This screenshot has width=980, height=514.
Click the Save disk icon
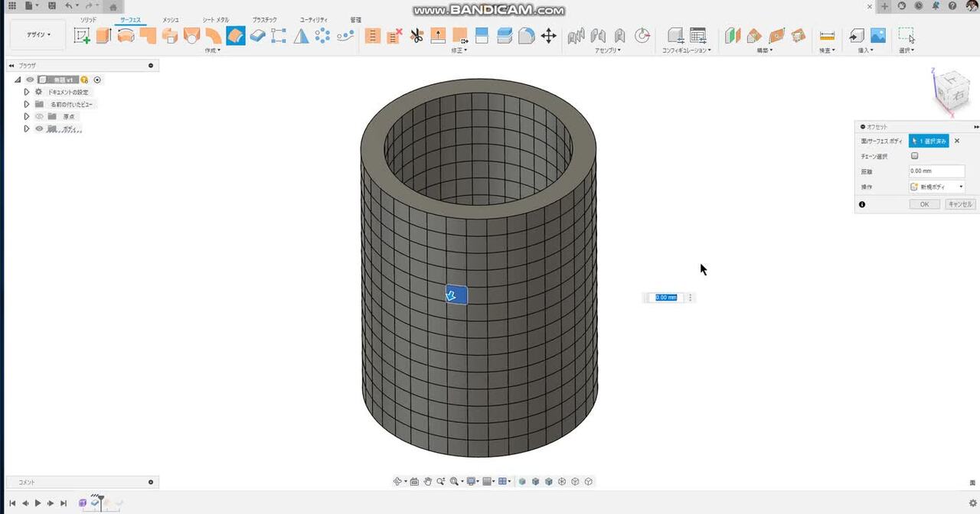point(51,5)
